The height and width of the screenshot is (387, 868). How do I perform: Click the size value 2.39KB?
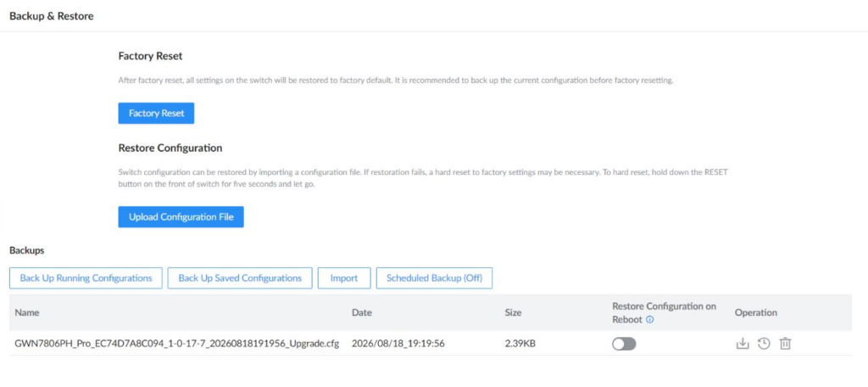tap(520, 344)
